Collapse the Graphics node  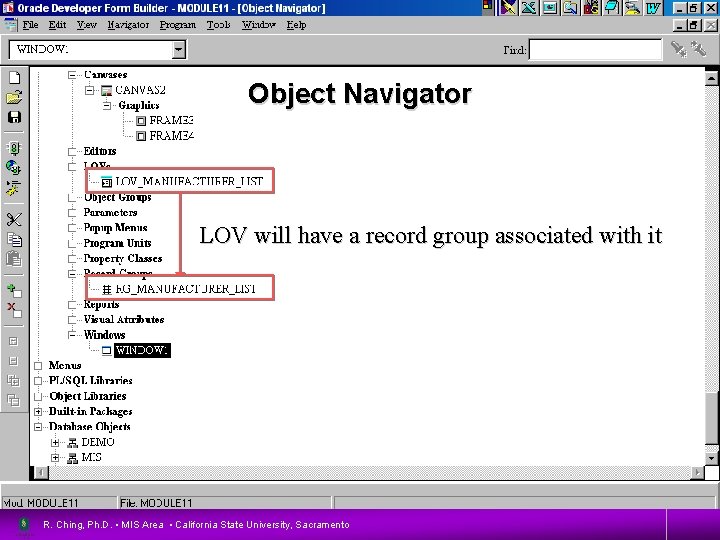[107, 106]
